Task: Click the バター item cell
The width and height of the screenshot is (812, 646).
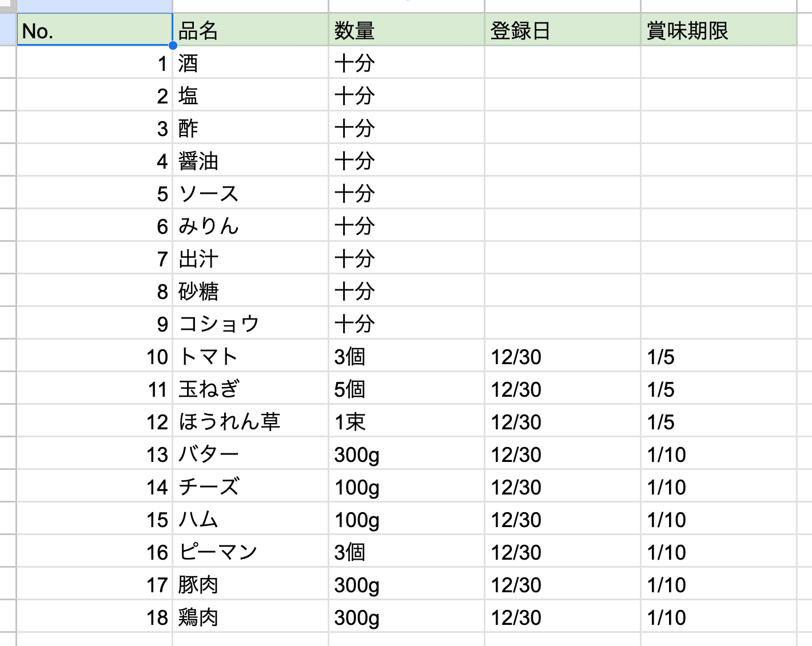Action: tap(250, 454)
